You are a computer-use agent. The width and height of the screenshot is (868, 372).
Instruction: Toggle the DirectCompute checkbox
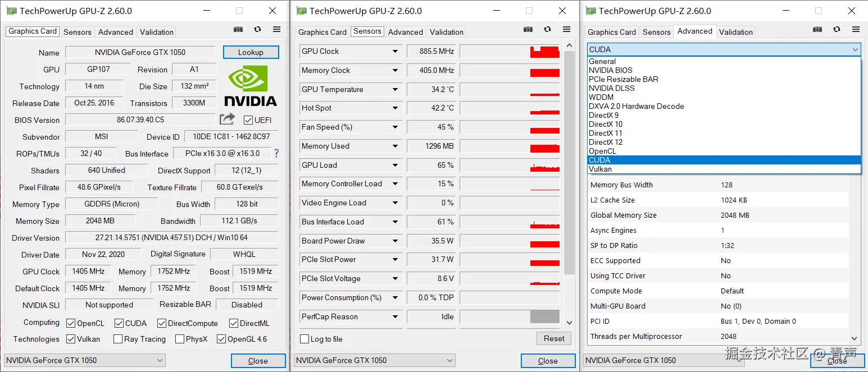162,323
